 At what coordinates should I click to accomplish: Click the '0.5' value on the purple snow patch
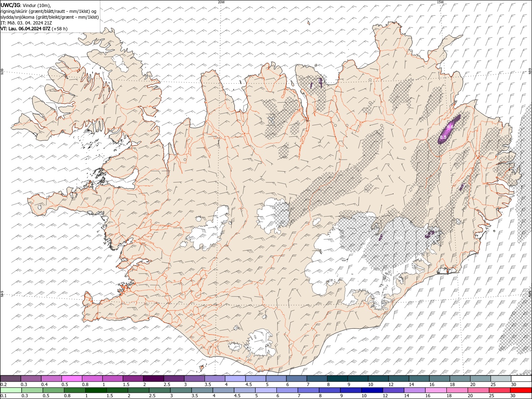[443, 137]
